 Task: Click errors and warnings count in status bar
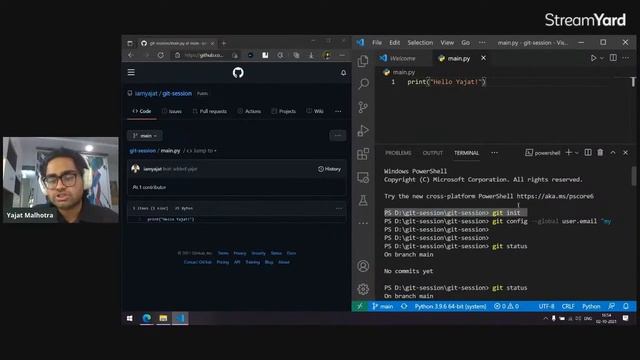(506, 306)
